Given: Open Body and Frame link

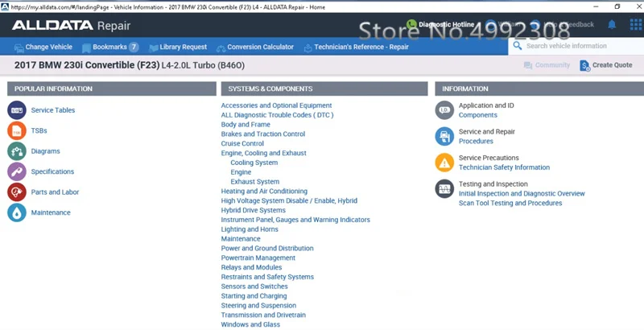Looking at the screenshot, I should pos(246,125).
